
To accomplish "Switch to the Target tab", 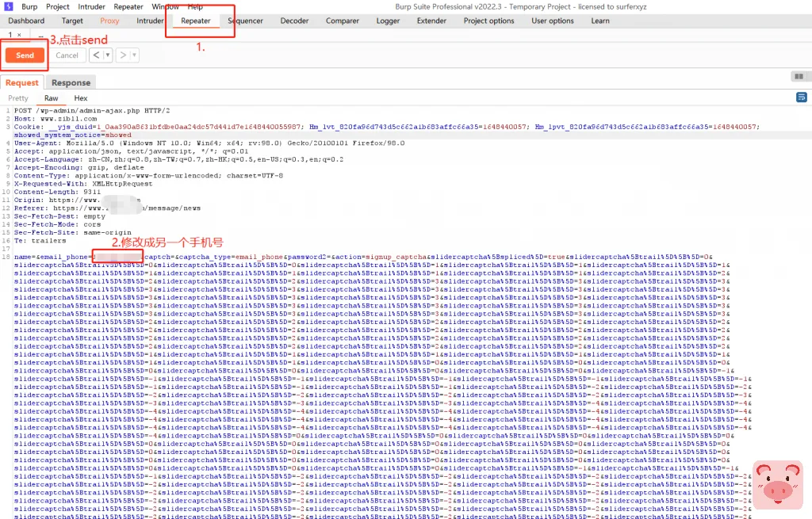I will point(72,21).
